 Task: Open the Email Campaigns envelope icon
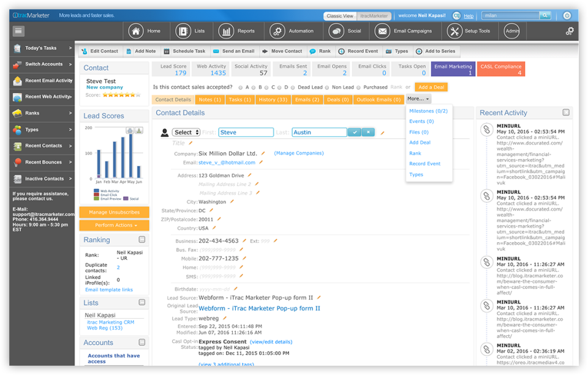(x=382, y=31)
